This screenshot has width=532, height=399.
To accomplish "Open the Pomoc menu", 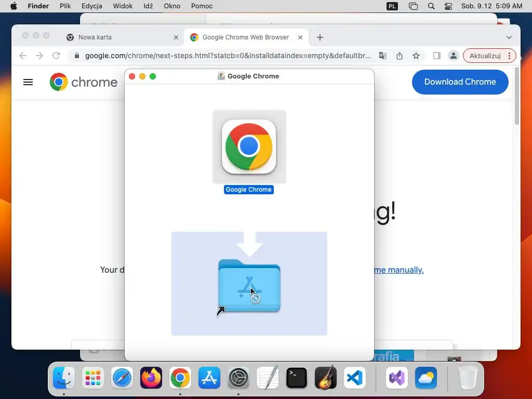I will click(202, 6).
